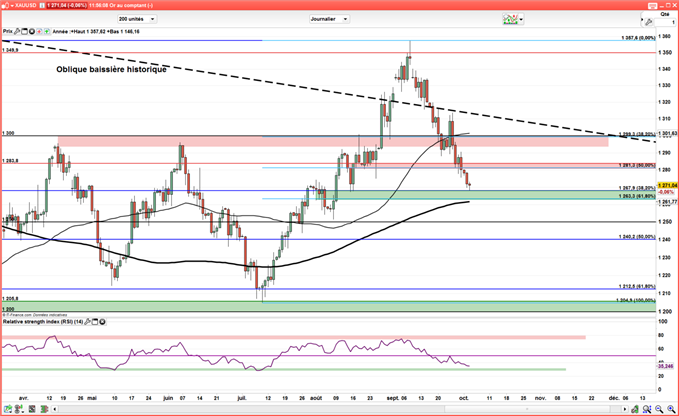679x416 pixels.
Task: Click the red plus indicator icon
Action: point(39,32)
